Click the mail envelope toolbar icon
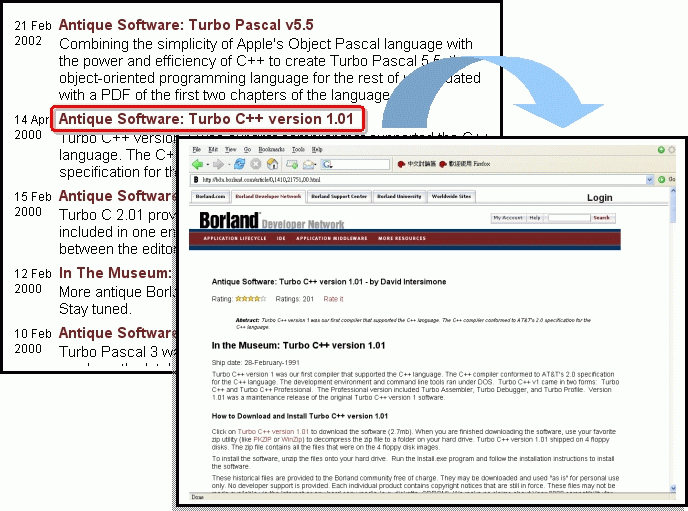688x511 pixels. tap(309, 165)
